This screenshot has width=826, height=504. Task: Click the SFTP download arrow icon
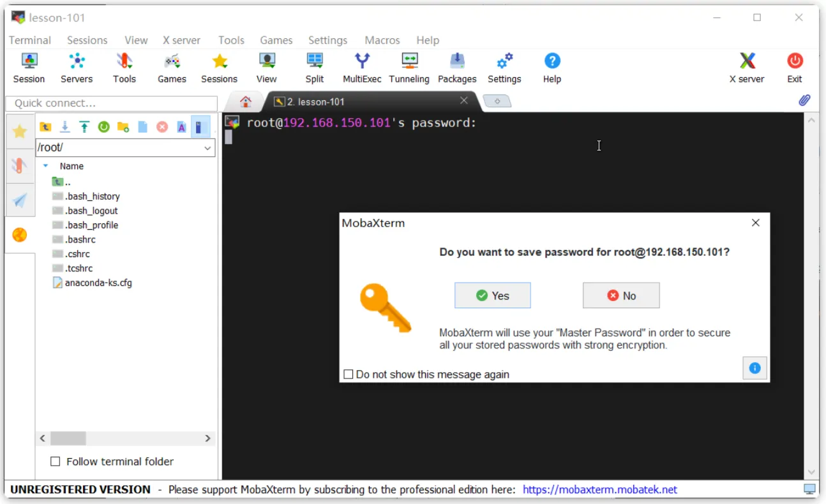pos(64,127)
